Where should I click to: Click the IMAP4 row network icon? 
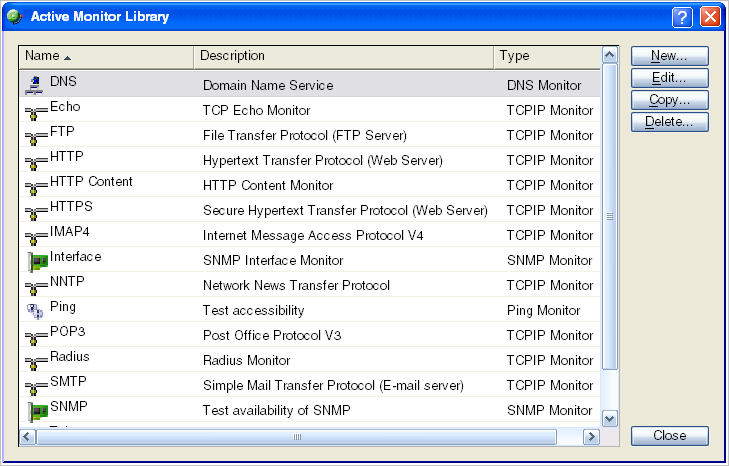(36, 237)
